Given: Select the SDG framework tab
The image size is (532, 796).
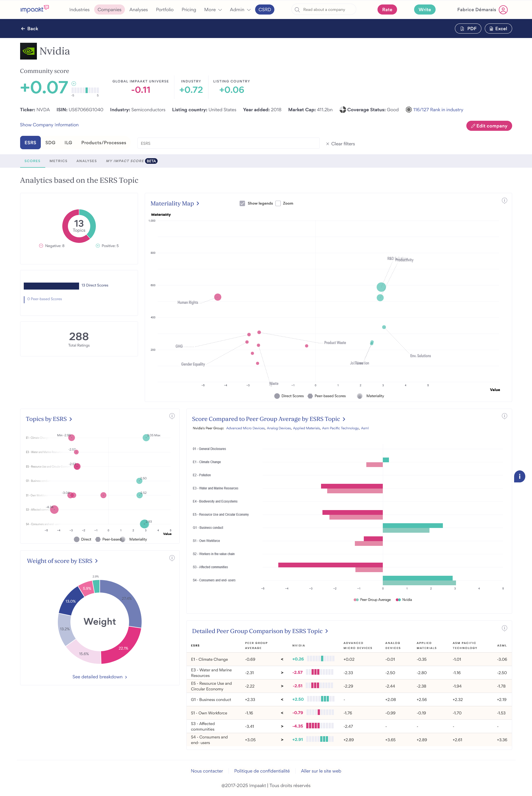Looking at the screenshot, I should click(50, 143).
